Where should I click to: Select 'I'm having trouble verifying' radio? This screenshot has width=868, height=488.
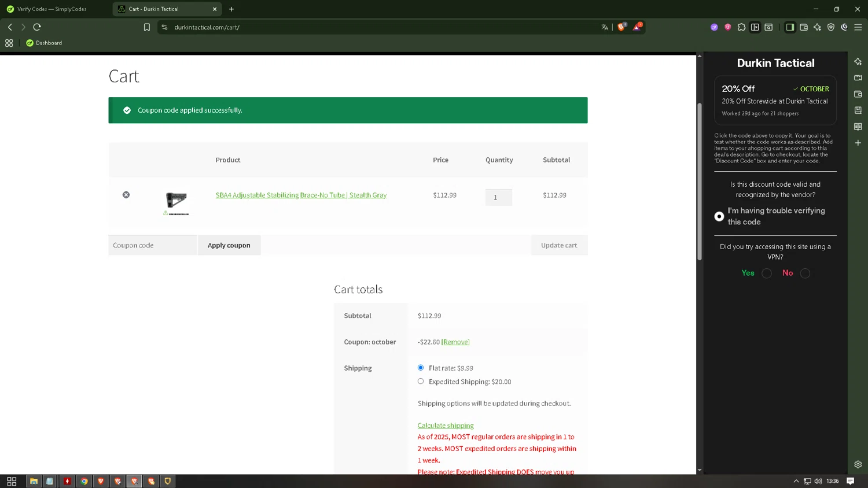click(719, 216)
